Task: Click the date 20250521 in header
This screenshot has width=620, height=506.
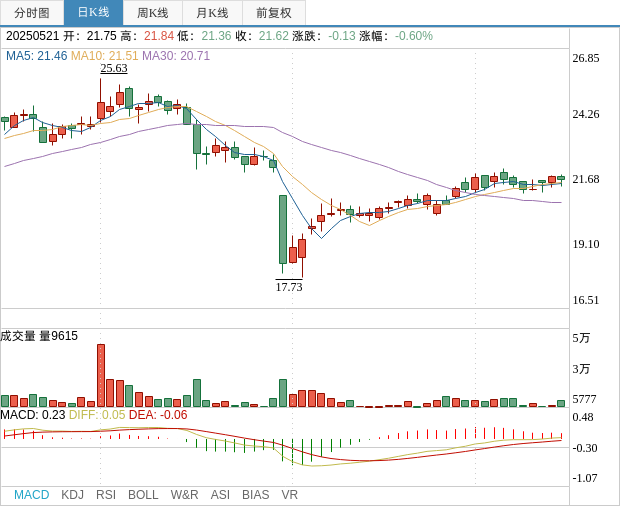Action: pyautogui.click(x=32, y=36)
